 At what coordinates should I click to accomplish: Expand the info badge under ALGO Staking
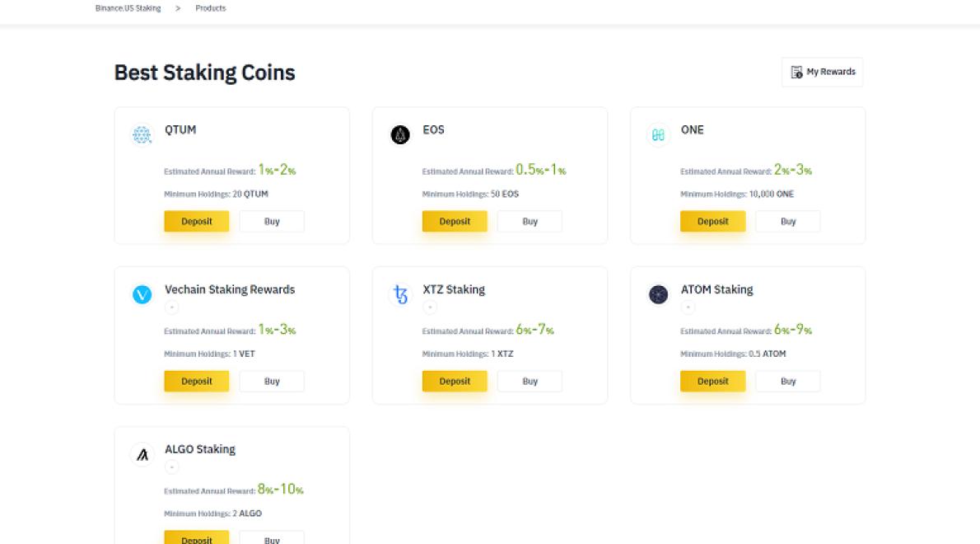tap(171, 467)
